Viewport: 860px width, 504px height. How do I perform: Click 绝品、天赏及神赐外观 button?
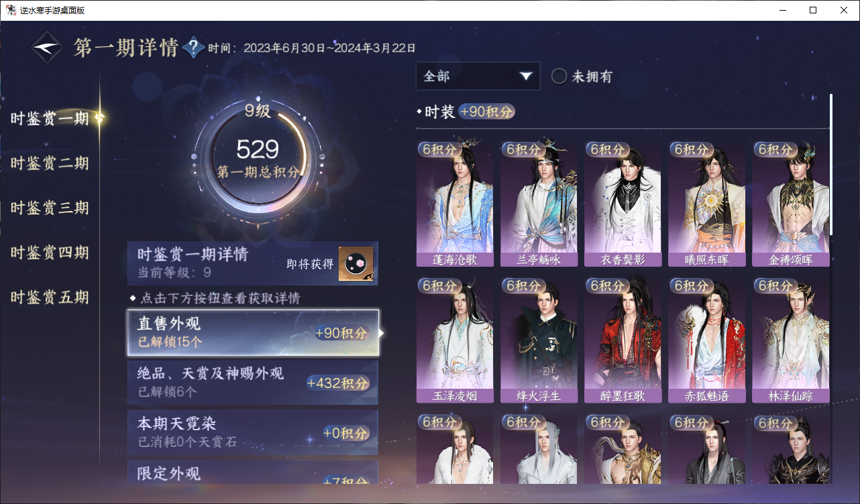[253, 383]
